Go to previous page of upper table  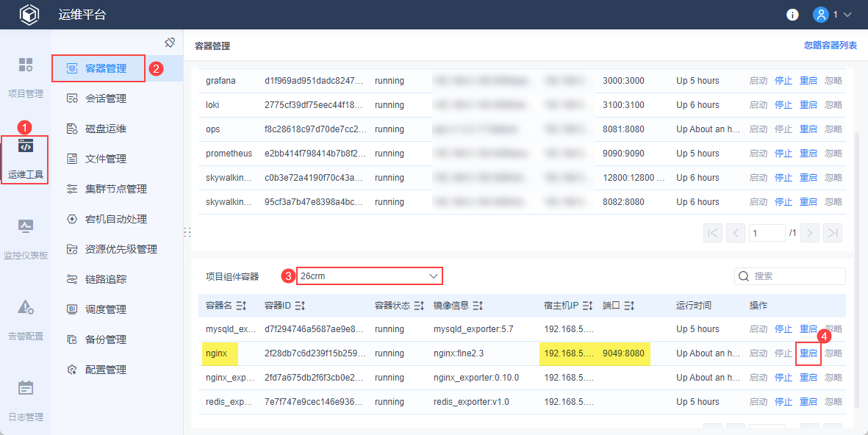point(735,233)
